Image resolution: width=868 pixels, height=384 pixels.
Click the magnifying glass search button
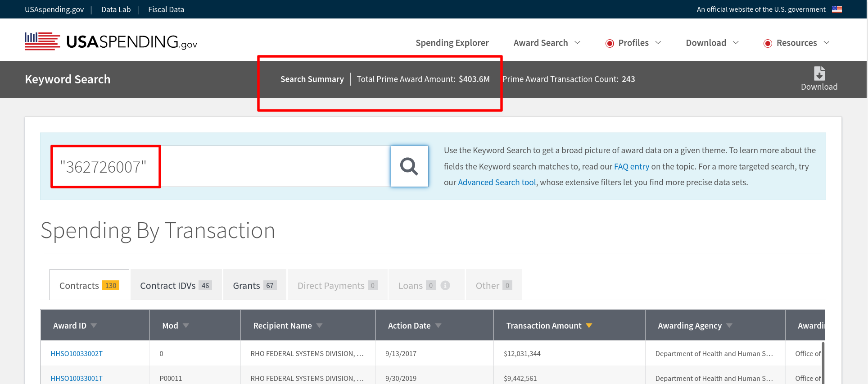click(x=409, y=166)
